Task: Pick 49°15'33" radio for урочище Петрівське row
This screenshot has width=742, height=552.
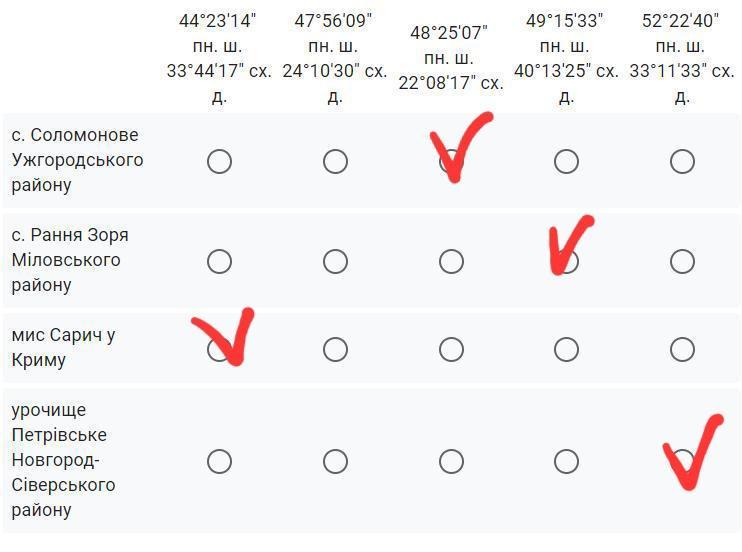Action: pos(566,461)
